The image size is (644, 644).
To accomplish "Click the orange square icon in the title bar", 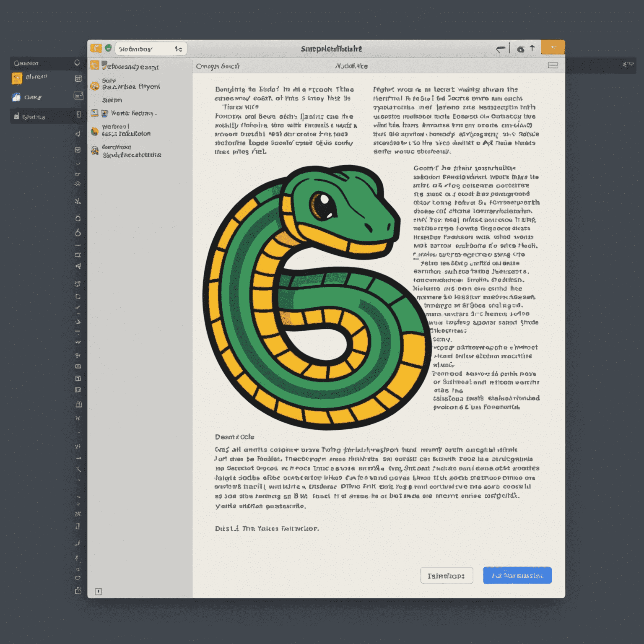I will click(x=96, y=48).
